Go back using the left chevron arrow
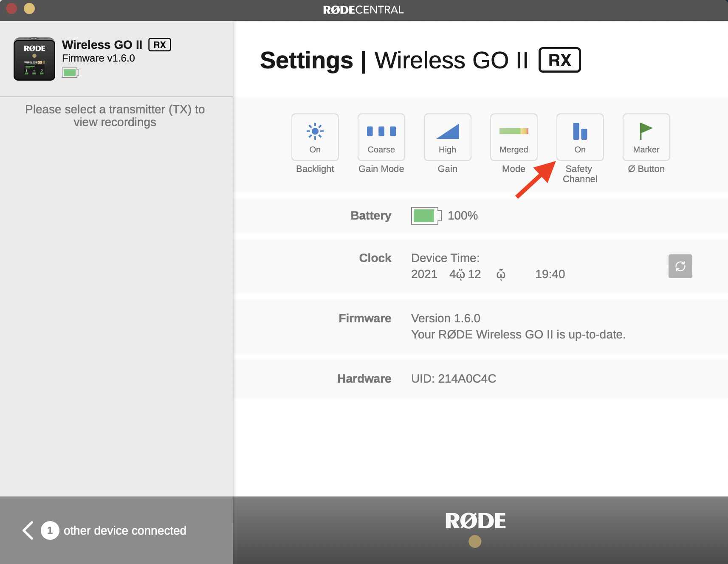This screenshot has height=564, width=728. pyautogui.click(x=28, y=530)
